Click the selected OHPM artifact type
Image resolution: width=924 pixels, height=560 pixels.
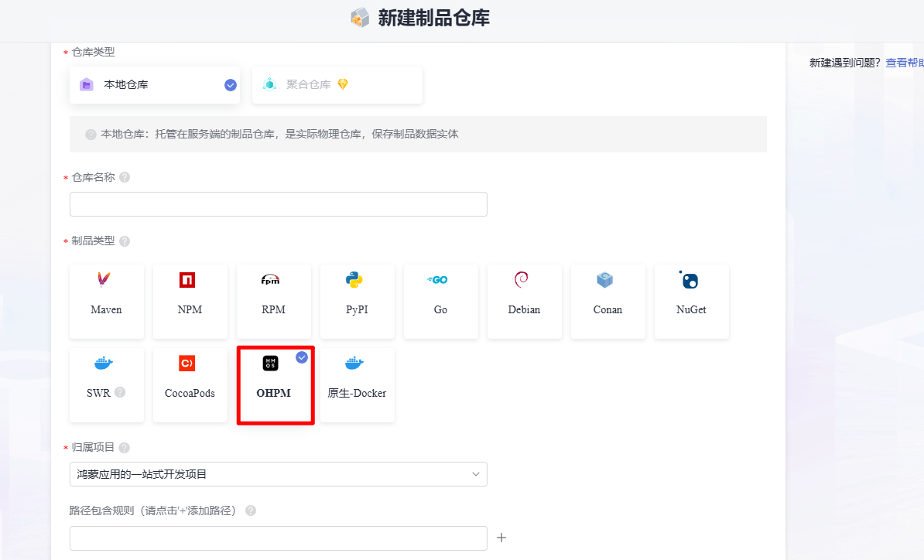coord(275,385)
